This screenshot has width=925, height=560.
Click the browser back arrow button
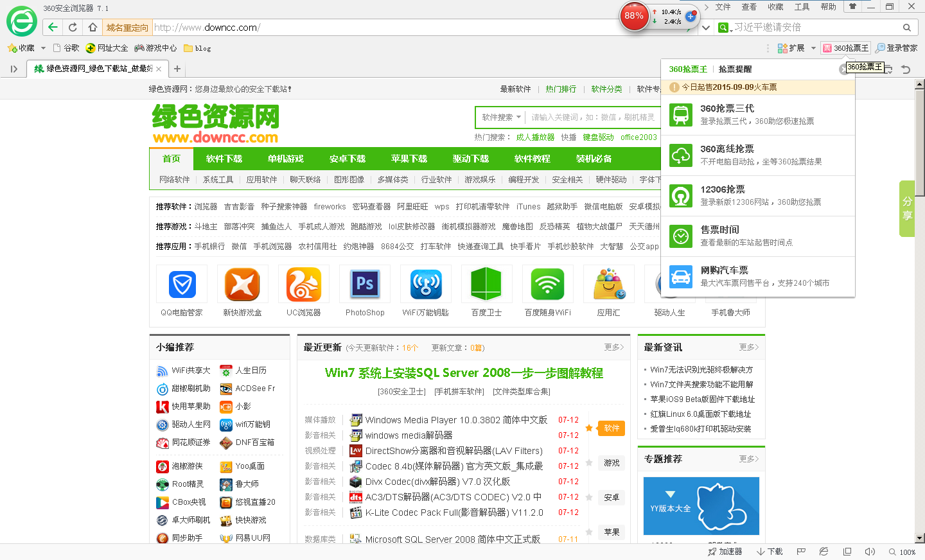coord(53,27)
